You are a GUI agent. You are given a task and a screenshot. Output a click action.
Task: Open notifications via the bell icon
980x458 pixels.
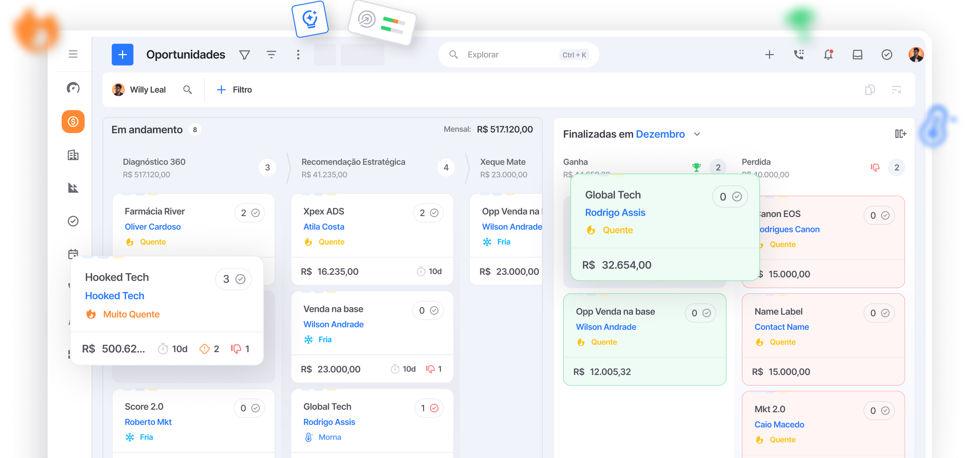(828, 54)
